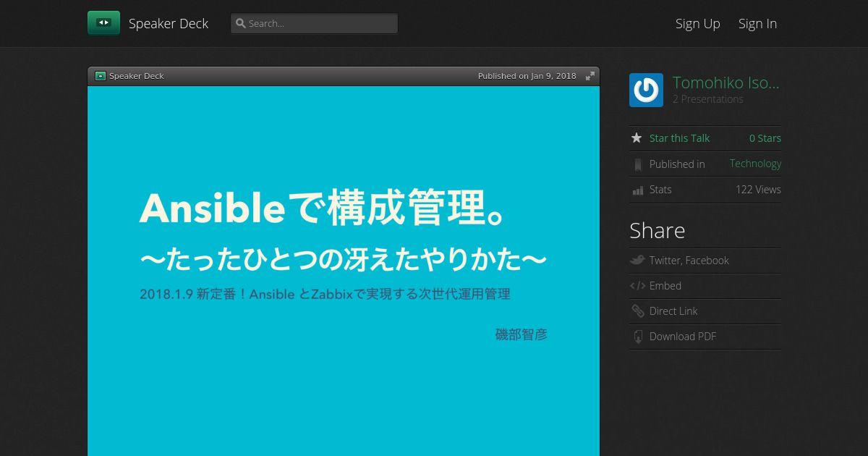Download PDF of the presentation

tap(683, 337)
